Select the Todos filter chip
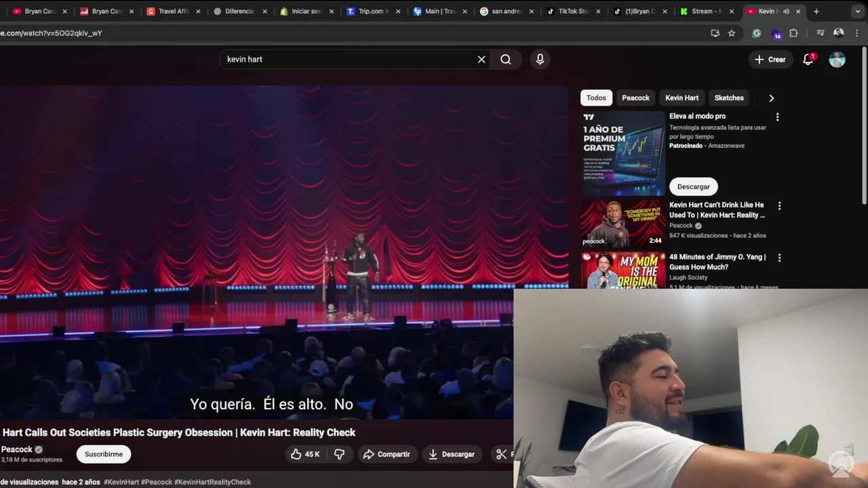Viewport: 868px width, 488px height. pyautogui.click(x=596, y=98)
